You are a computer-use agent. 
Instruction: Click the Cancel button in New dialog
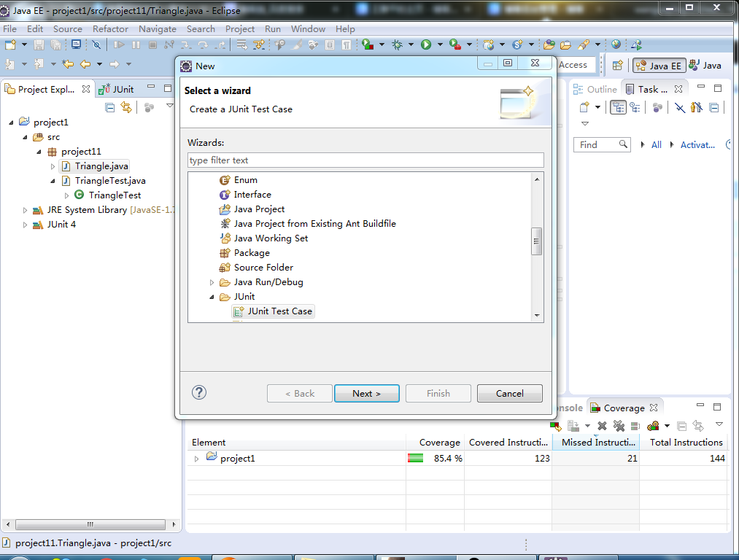[x=509, y=393]
